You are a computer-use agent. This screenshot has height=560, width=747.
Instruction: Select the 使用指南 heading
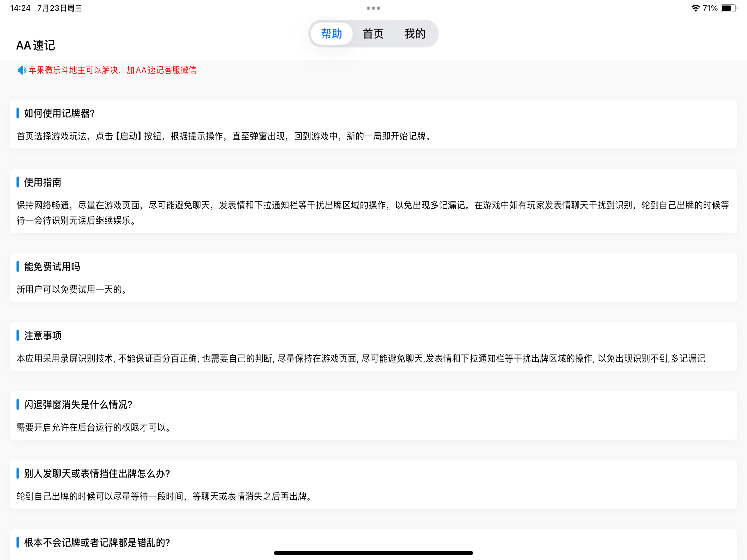click(x=43, y=182)
